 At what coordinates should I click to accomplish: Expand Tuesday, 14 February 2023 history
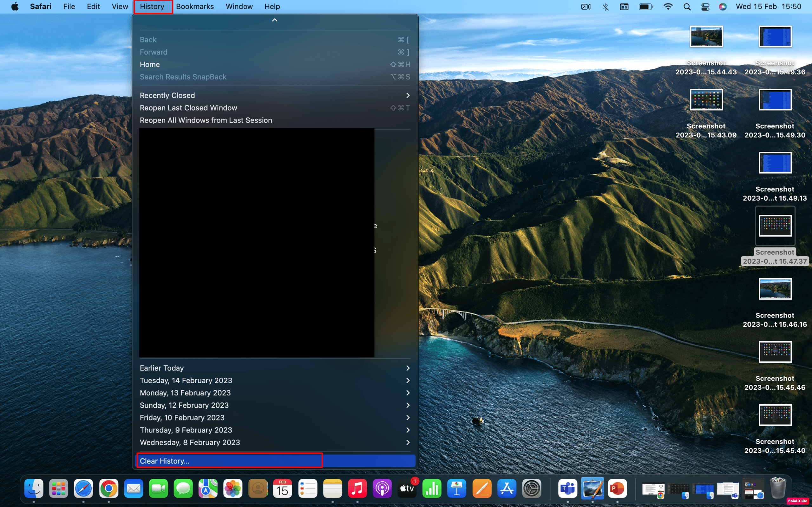(x=274, y=381)
